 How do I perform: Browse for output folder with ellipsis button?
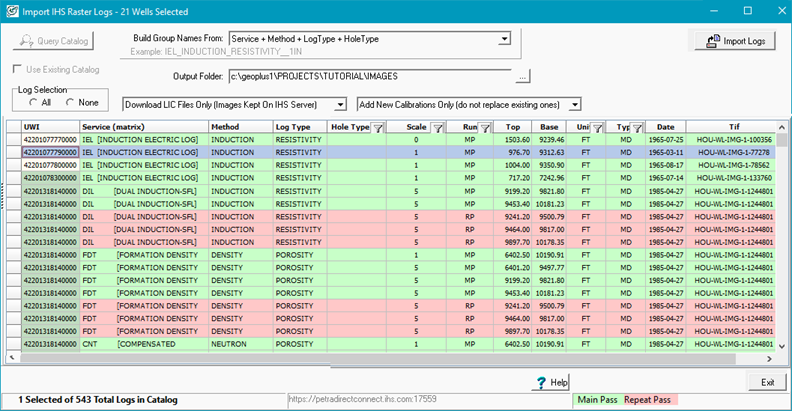522,76
